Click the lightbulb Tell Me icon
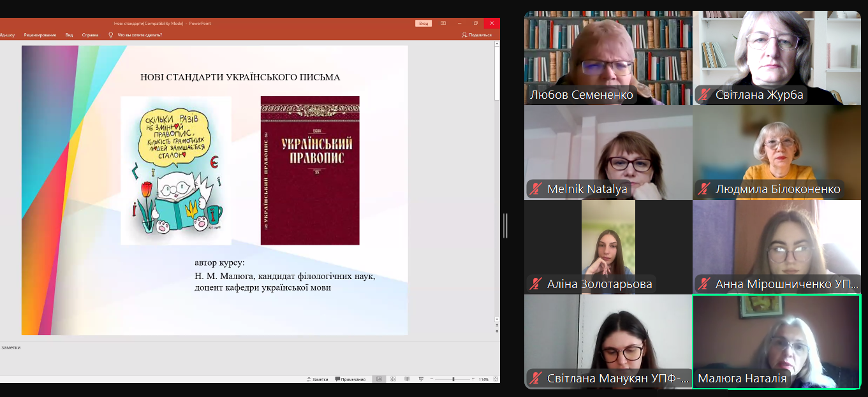Screen dimensions: 868x397 pyautogui.click(x=111, y=35)
